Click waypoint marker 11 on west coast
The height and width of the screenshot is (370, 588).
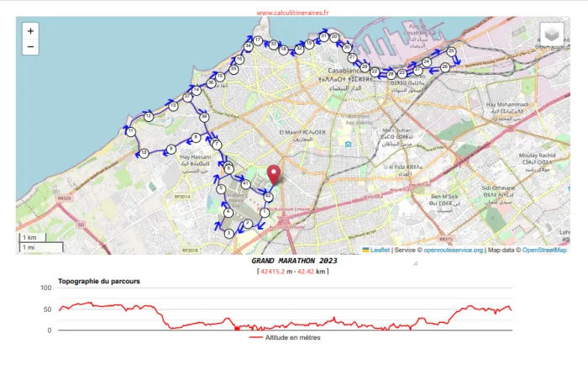click(x=131, y=132)
